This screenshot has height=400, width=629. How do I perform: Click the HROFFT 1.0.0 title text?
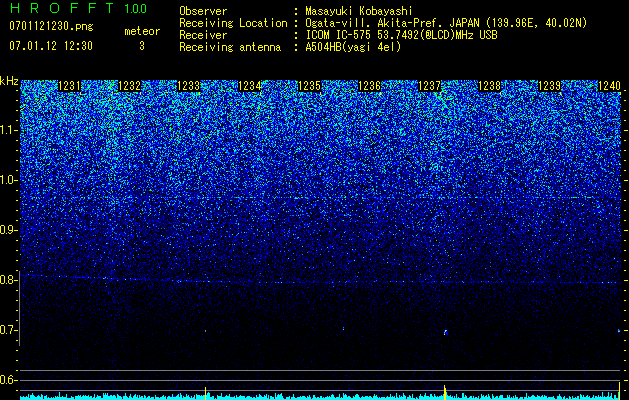coord(78,8)
